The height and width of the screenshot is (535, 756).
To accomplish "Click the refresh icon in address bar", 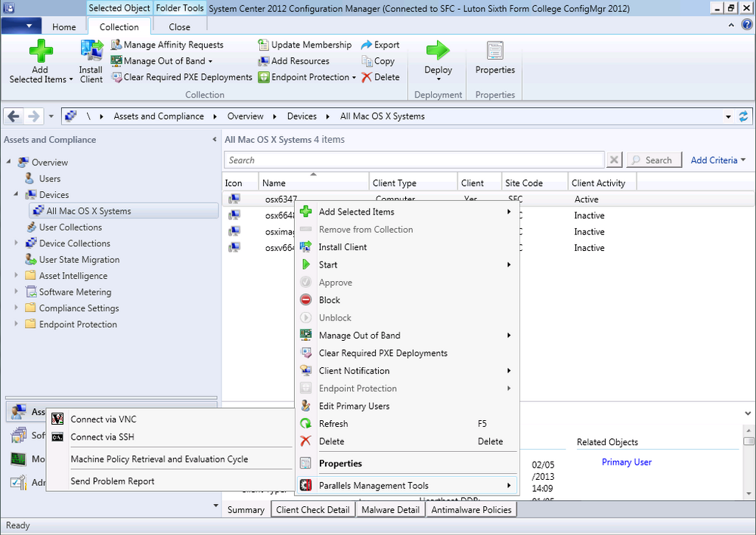I will (x=743, y=116).
